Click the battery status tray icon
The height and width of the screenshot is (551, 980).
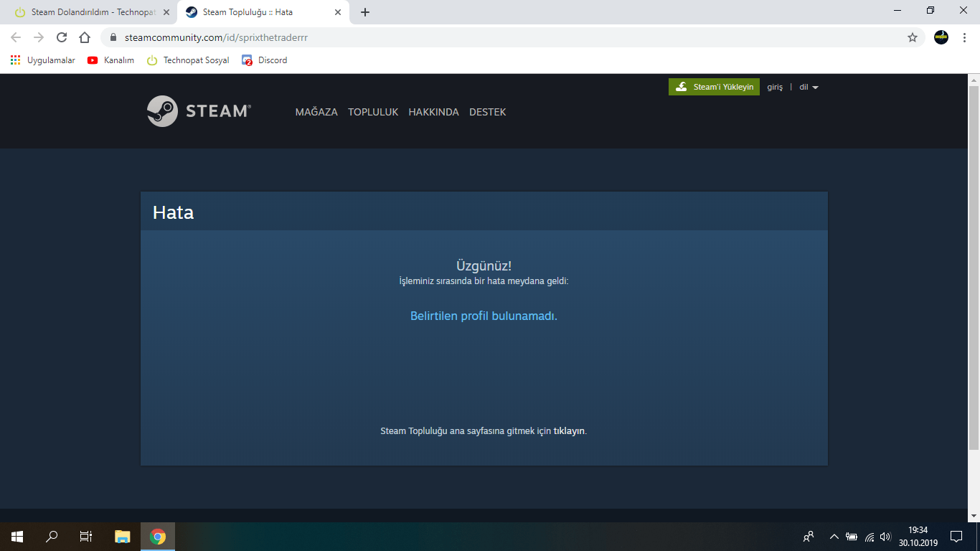pos(852,537)
